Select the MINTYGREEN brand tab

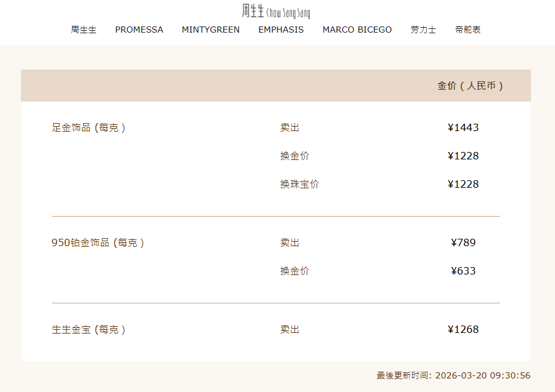pyautogui.click(x=211, y=30)
